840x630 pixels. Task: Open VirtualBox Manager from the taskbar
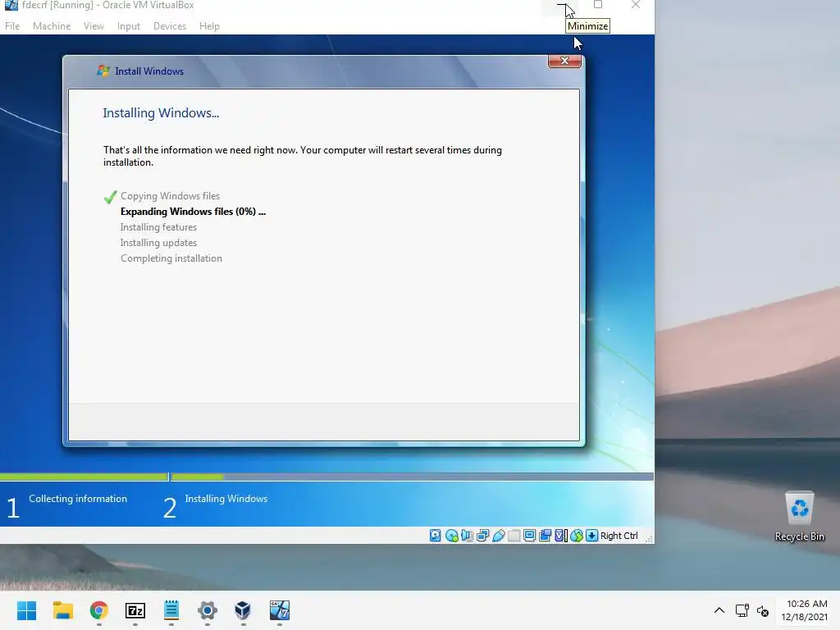pos(243,610)
